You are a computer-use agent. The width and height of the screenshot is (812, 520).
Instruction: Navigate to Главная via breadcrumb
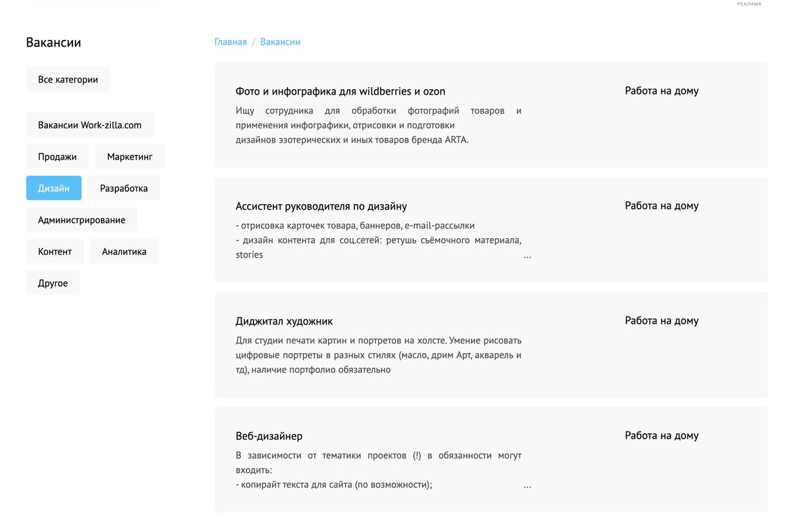[230, 41]
